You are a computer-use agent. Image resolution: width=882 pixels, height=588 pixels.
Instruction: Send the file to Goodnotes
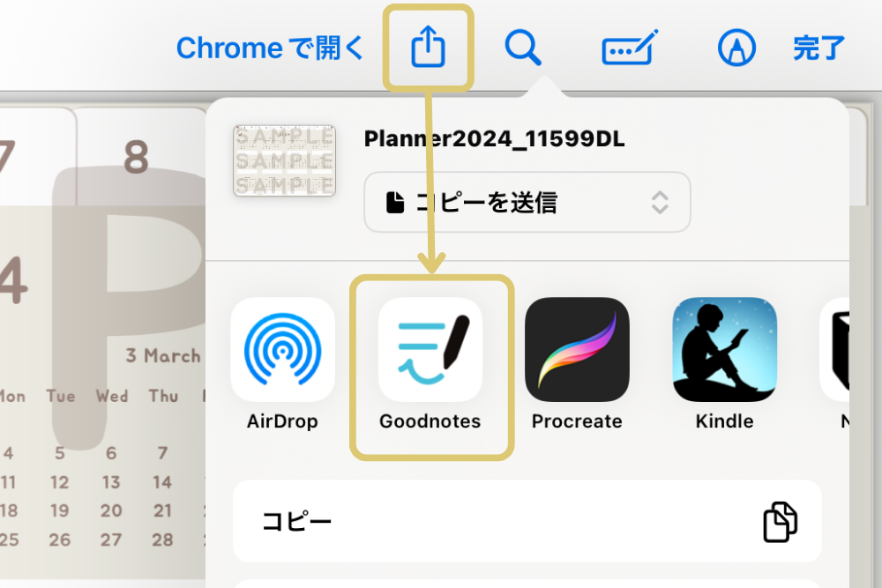pos(430,350)
